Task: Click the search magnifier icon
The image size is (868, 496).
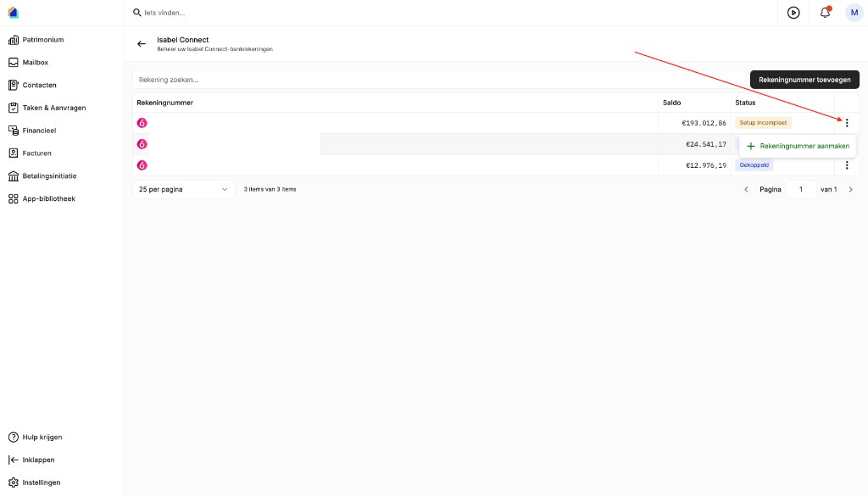Action: point(136,12)
